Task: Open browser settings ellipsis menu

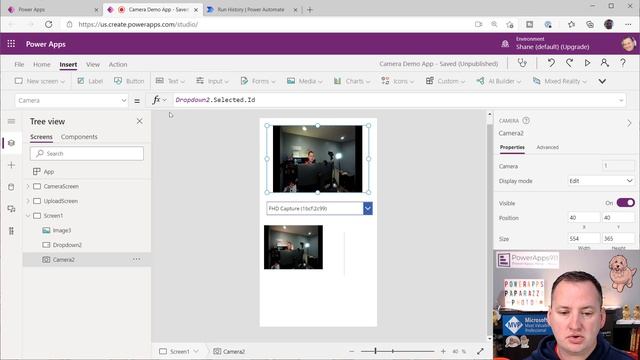Action: click(628, 24)
